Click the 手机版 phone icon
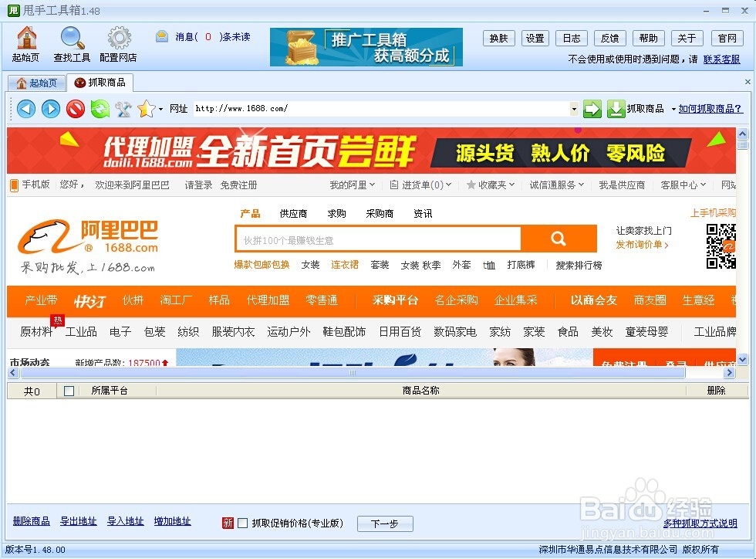Viewport: 756px width, 559px height. pyautogui.click(x=15, y=185)
